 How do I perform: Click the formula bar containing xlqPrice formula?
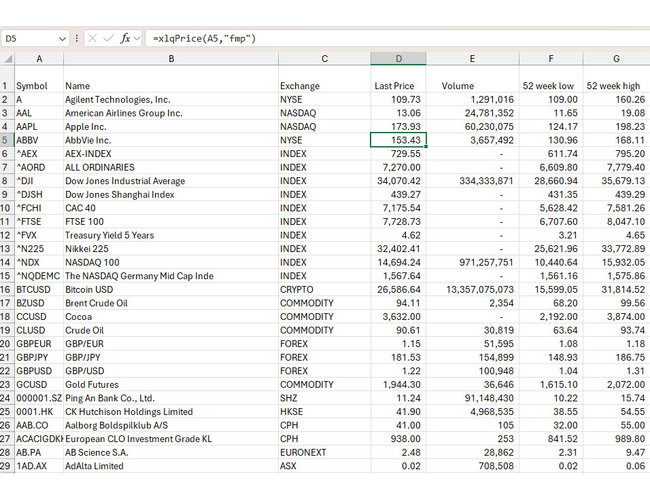point(398,39)
